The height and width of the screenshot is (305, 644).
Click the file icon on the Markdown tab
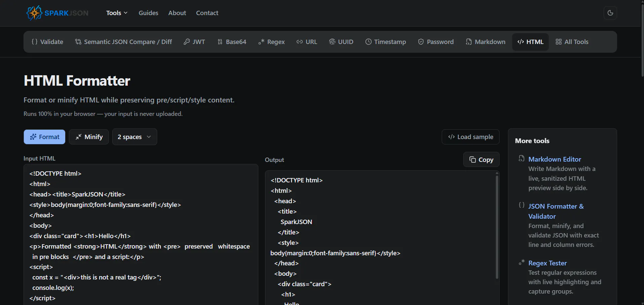coord(469,42)
